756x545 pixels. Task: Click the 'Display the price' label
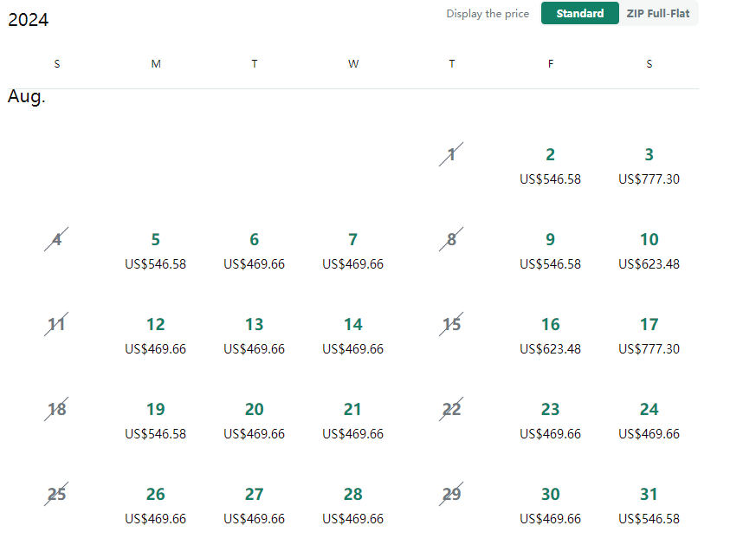coord(488,14)
